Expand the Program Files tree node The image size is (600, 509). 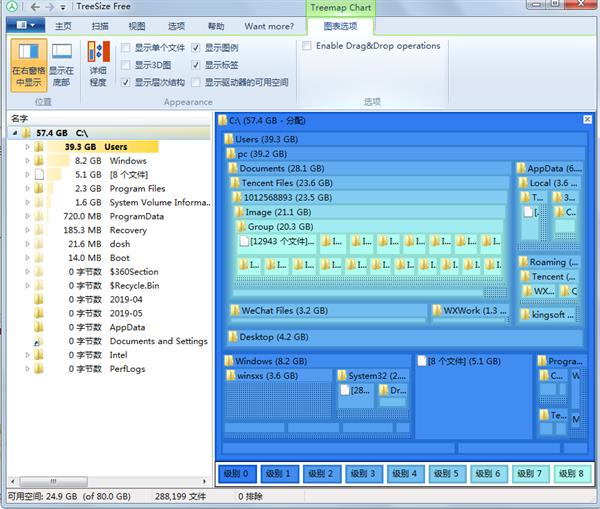click(27, 188)
